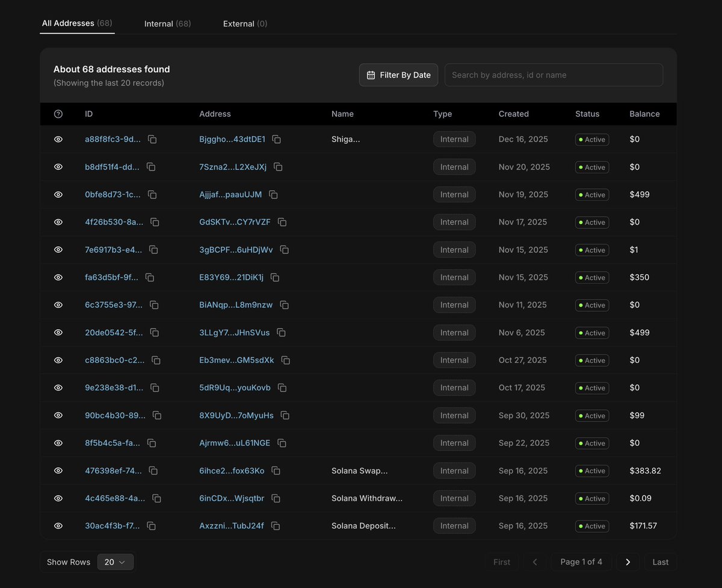Copy the ID 90bc4b30-89
The width and height of the screenshot is (722, 588).
[x=157, y=415]
